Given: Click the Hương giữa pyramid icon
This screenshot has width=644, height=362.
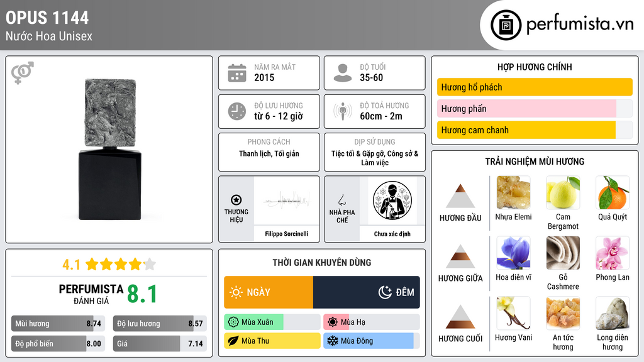Looking at the screenshot, I should point(460,256).
